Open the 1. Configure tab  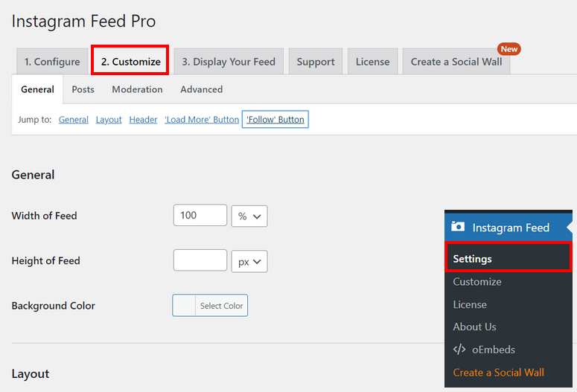(52, 62)
